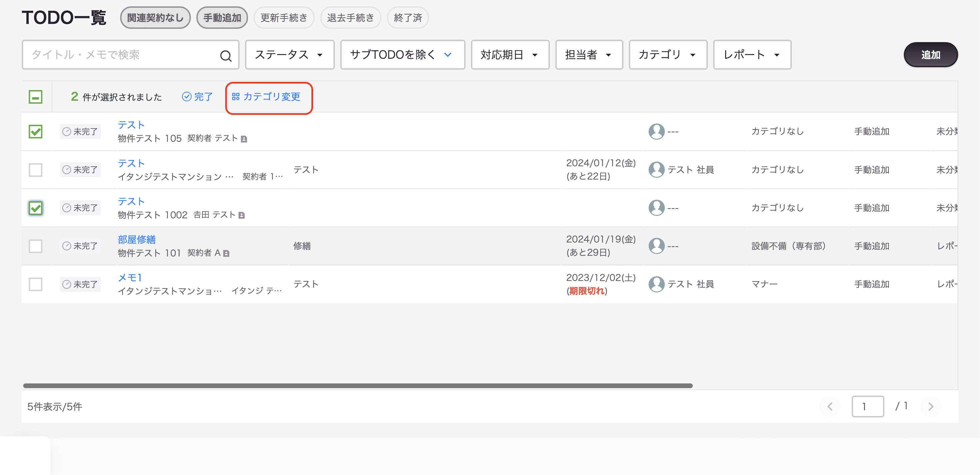This screenshot has width=980, height=475.
Task: Click 未完了 status badge in 物件テスト 1002 row
Action: [x=80, y=208]
